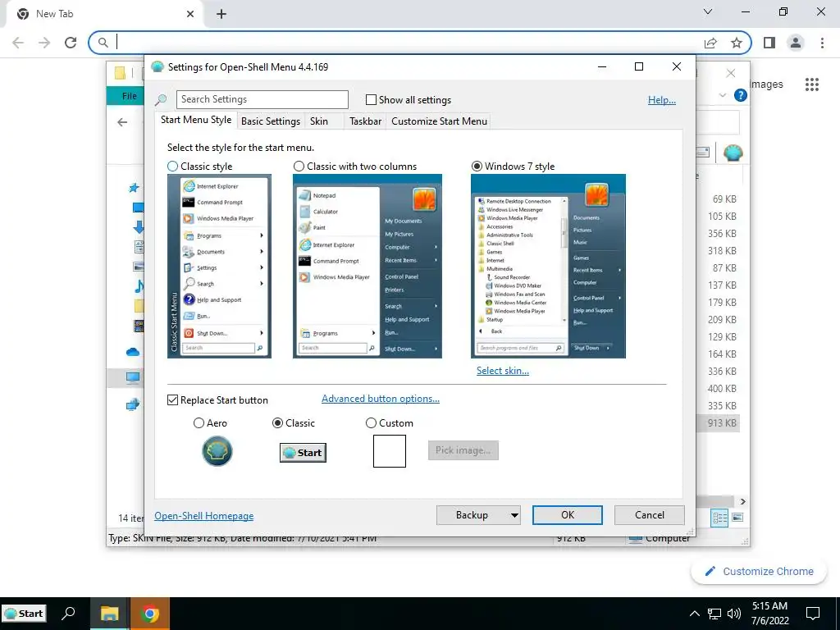Screen dimensions: 840x630
Task: Switch to the Taskbar tab
Action: [x=365, y=121]
